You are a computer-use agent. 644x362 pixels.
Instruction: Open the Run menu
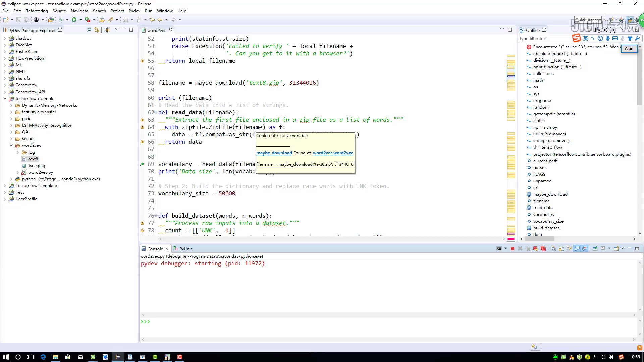pyautogui.click(x=149, y=11)
